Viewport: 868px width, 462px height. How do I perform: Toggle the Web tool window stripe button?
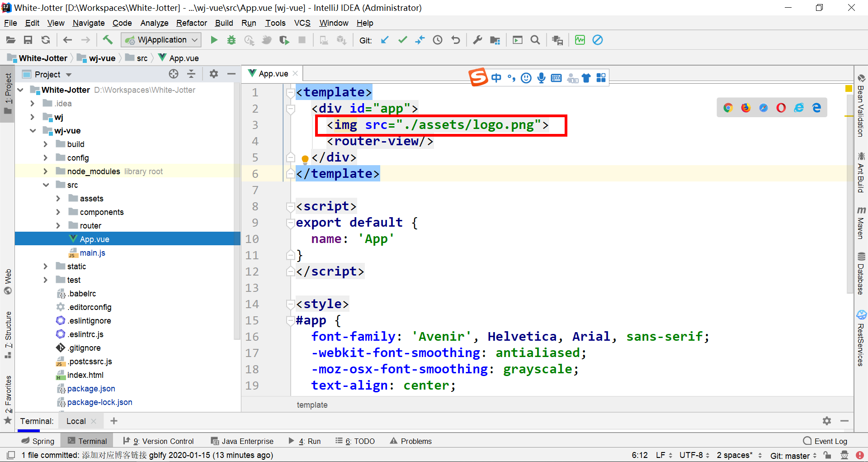(8, 281)
